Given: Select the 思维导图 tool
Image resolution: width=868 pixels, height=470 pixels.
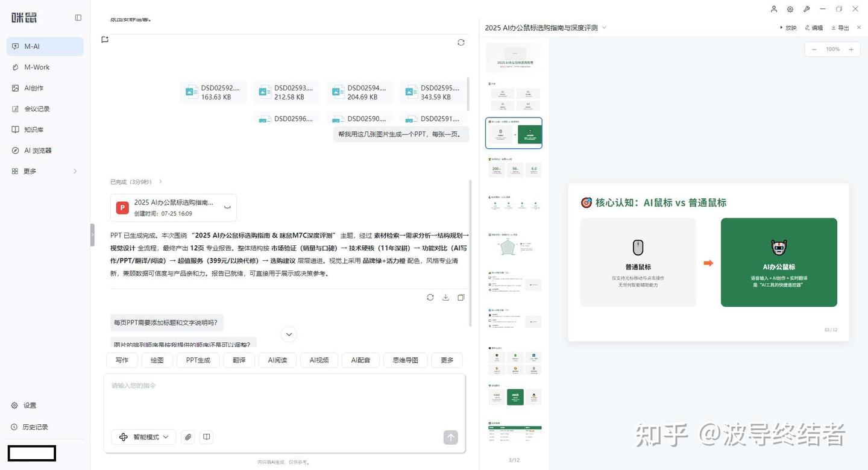Looking at the screenshot, I should pyautogui.click(x=406, y=360).
